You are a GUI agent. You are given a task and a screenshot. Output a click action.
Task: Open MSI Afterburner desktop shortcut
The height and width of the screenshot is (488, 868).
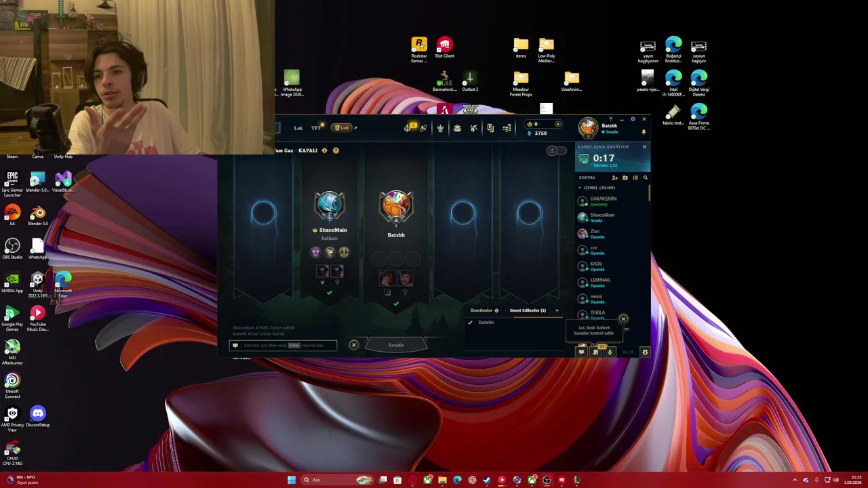pos(12,352)
